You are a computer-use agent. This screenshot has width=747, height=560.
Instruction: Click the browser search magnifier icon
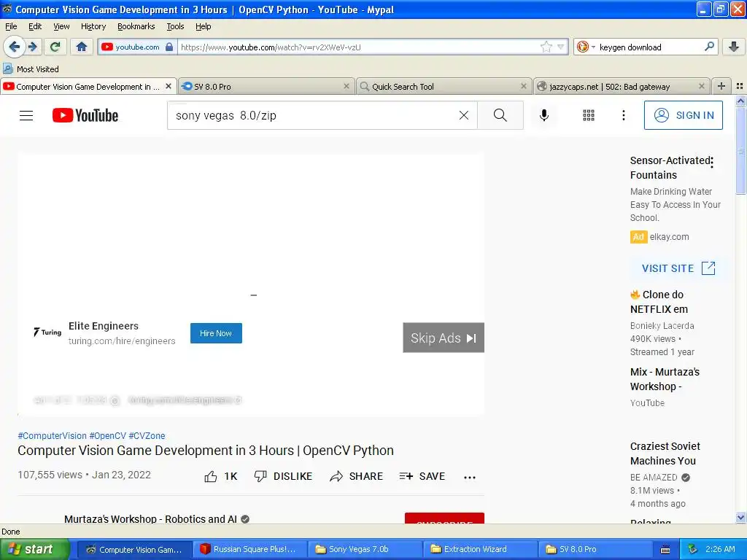[709, 47]
